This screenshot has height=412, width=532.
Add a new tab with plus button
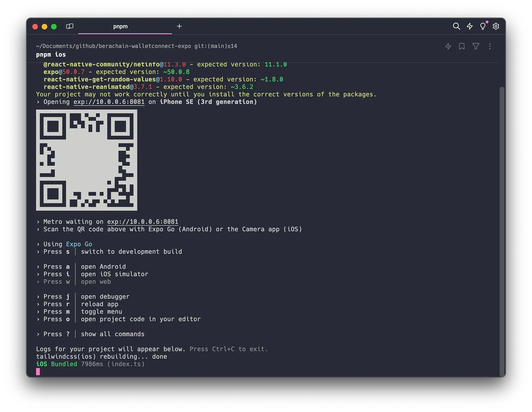point(179,26)
